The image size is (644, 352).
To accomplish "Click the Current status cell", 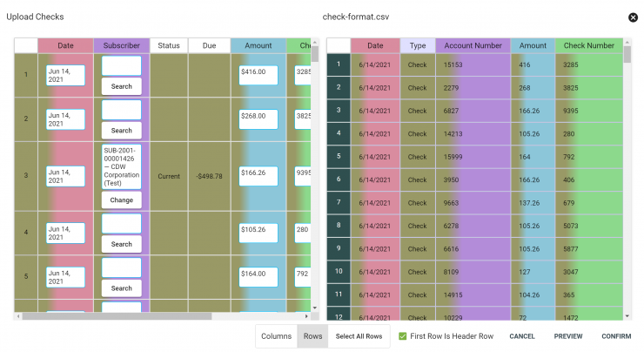I will click(x=169, y=176).
